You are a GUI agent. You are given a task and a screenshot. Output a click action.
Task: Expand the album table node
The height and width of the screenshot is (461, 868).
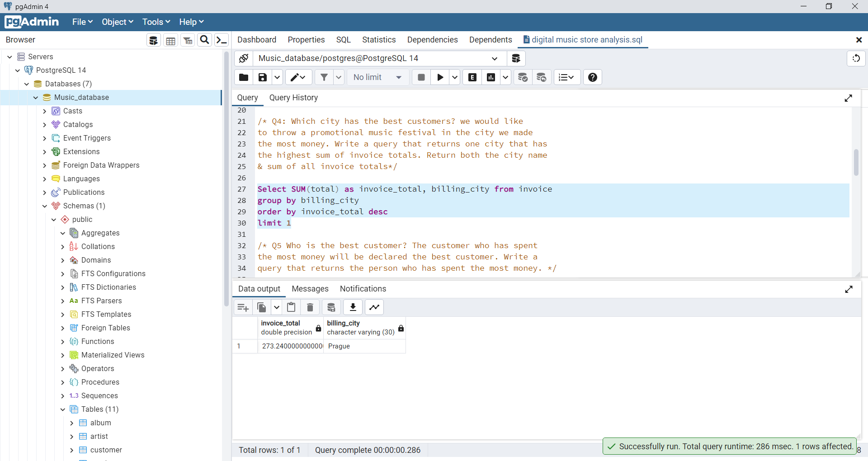pos(71,423)
